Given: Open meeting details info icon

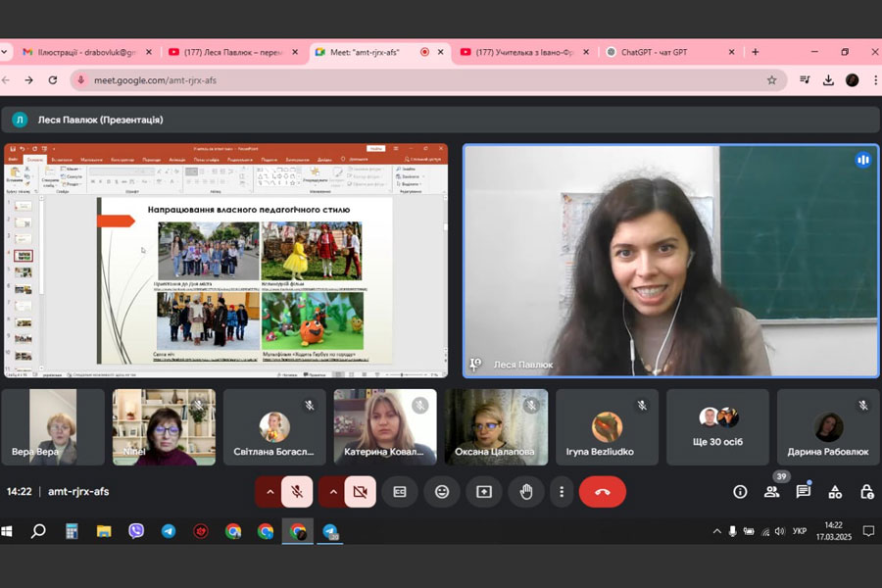Looking at the screenshot, I should coord(740,492).
